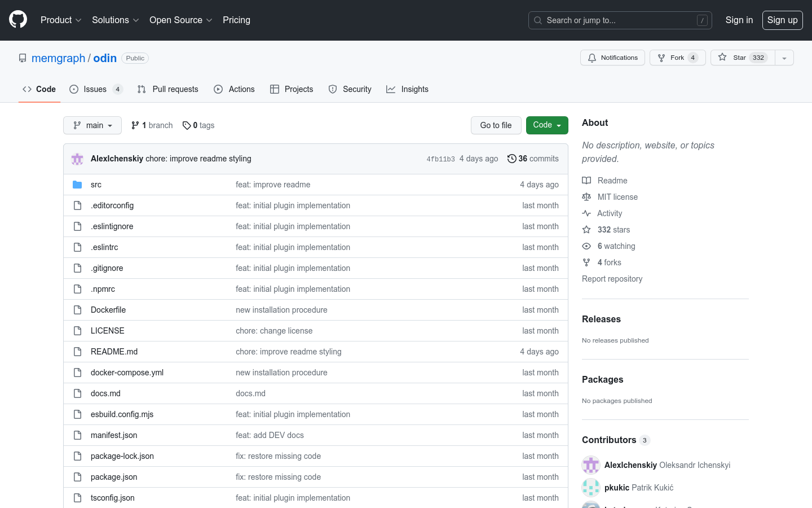
Task: Expand the Product menu
Action: coord(61,20)
